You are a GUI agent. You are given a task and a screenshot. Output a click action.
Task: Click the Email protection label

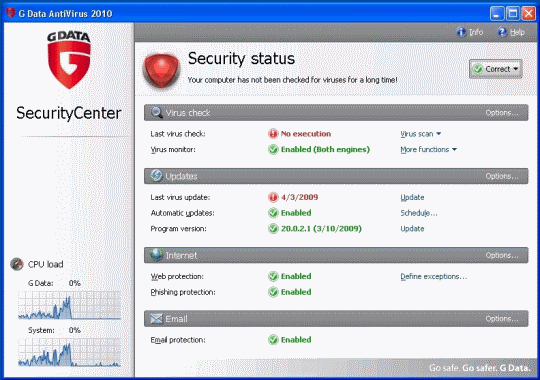click(x=178, y=340)
